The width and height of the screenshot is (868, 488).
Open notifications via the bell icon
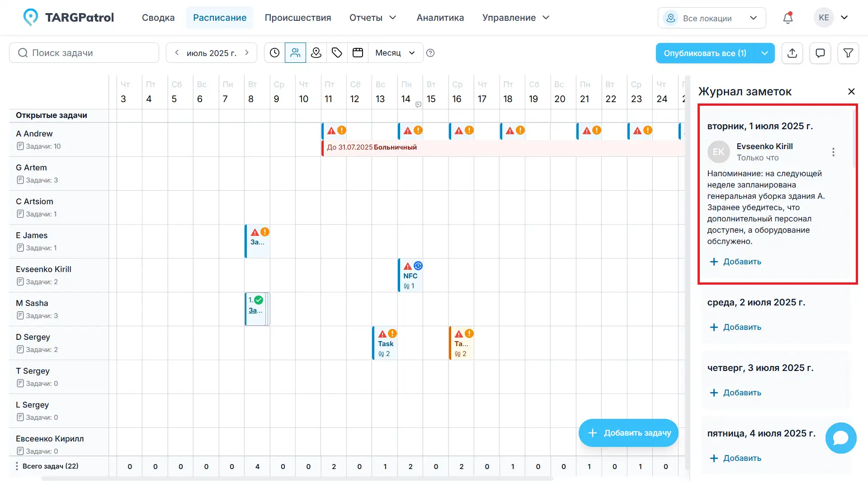point(788,18)
